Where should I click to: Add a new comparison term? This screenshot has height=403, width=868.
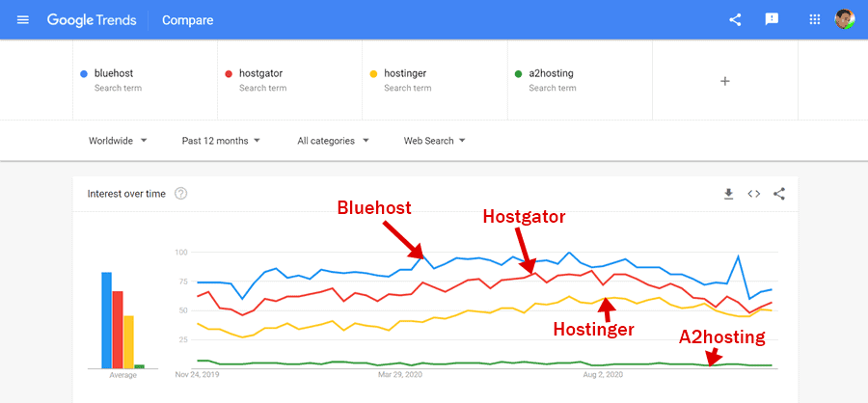click(x=725, y=81)
